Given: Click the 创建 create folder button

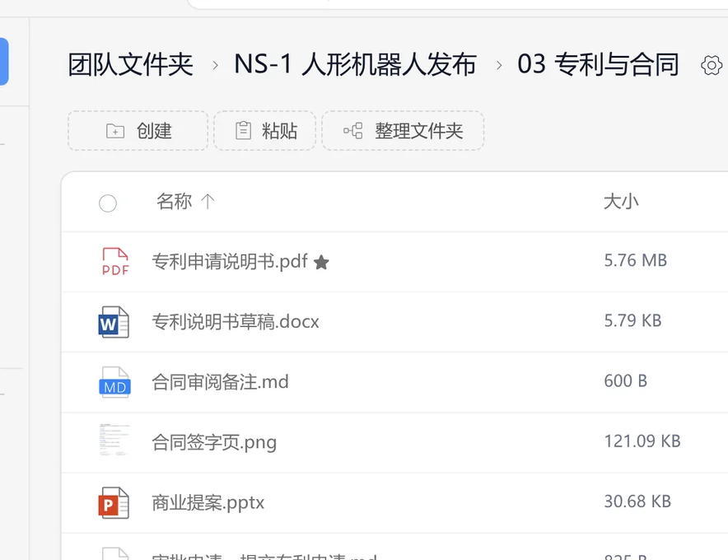Looking at the screenshot, I should (x=138, y=130).
